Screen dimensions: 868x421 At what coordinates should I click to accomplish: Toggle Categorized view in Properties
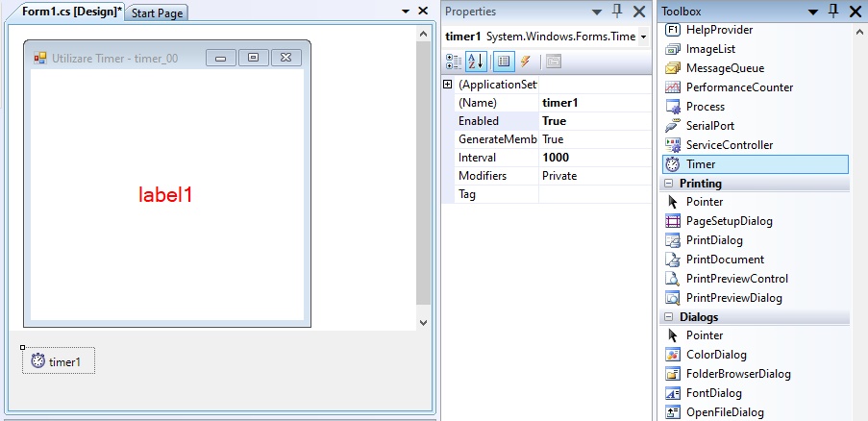tap(454, 62)
